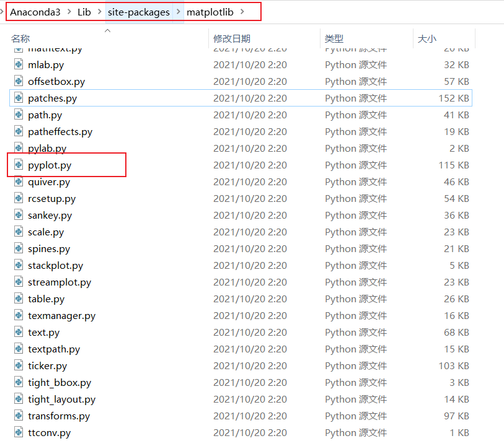Expand the chevron after site-packages in breadcrumb
The height and width of the screenshot is (441, 504).
click(x=178, y=12)
